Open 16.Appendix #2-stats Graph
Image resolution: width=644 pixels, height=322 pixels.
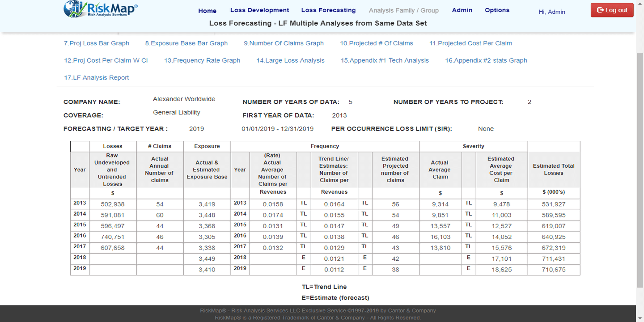click(486, 60)
